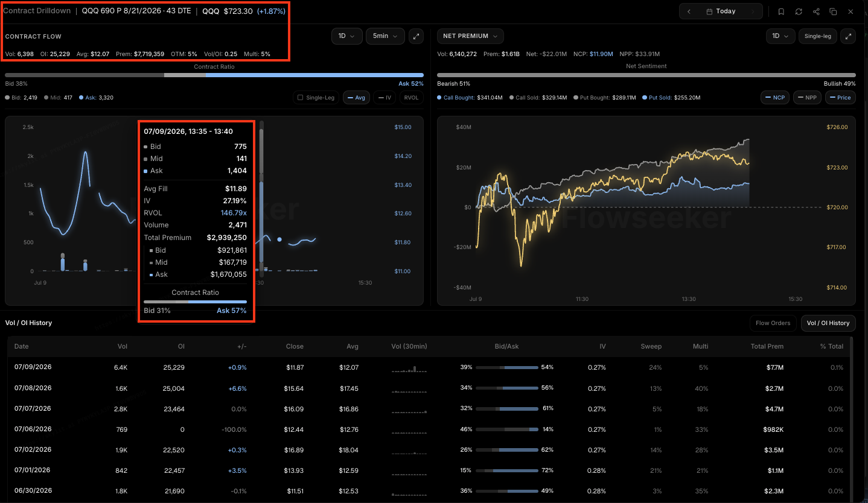
Task: Open the Net Premium 1D range dropdown
Action: (x=781, y=36)
